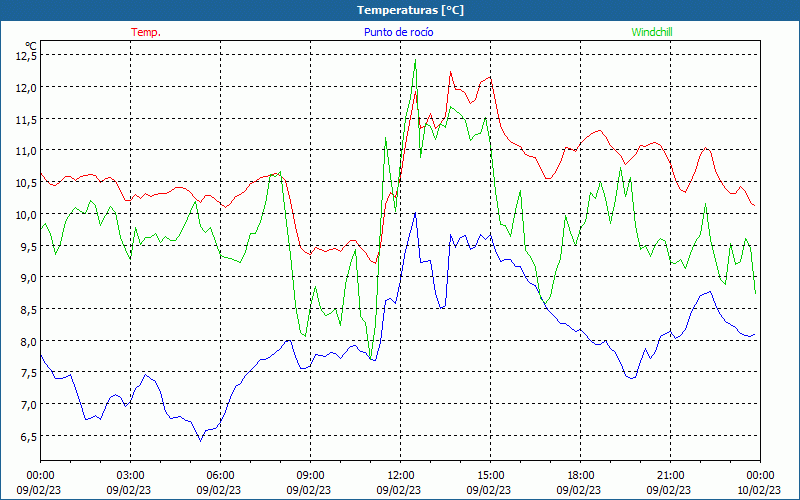Click the 09/02/23 date under 21:00
Viewport: 800px width, 500px height.
click(x=670, y=490)
